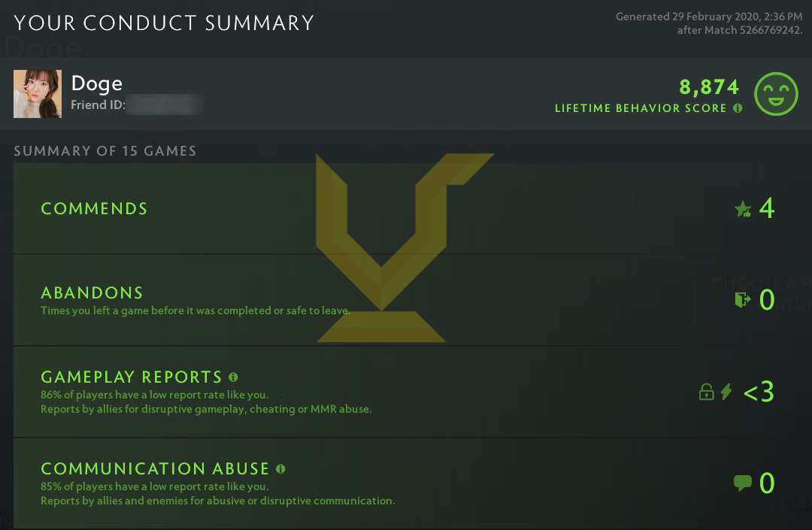Click the Gameplay Reports heading
Viewport: 812px width, 530px height.
pos(132,377)
